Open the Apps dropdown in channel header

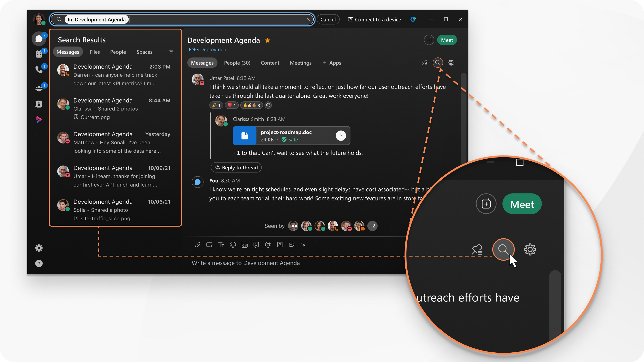(x=332, y=62)
